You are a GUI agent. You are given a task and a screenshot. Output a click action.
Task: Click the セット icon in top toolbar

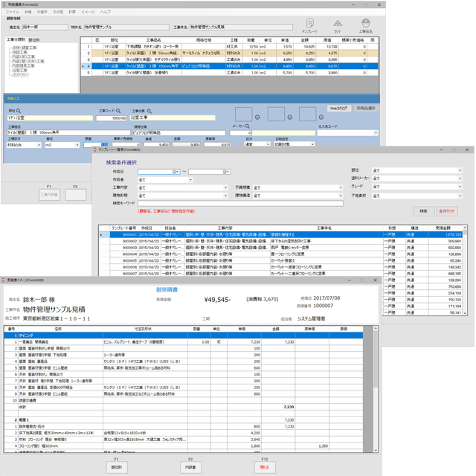pyautogui.click(x=337, y=25)
